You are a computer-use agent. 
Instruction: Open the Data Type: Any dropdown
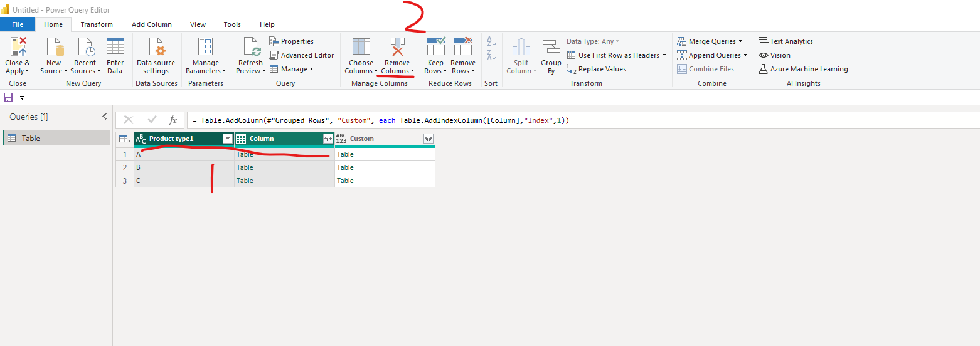(x=593, y=41)
